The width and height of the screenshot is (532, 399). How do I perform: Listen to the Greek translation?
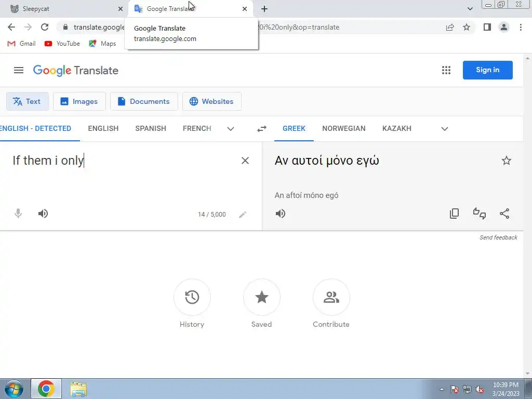pos(280,214)
